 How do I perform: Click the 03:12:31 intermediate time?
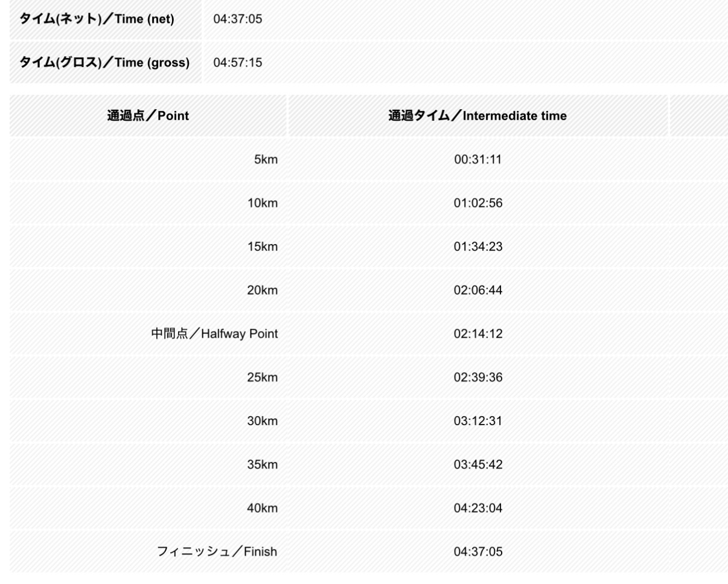477,421
